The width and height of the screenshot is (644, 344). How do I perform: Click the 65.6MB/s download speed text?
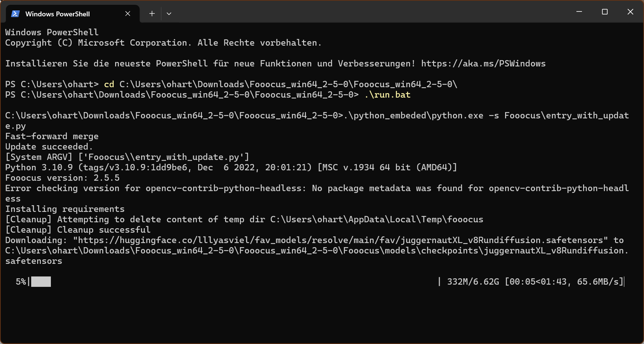pos(599,282)
